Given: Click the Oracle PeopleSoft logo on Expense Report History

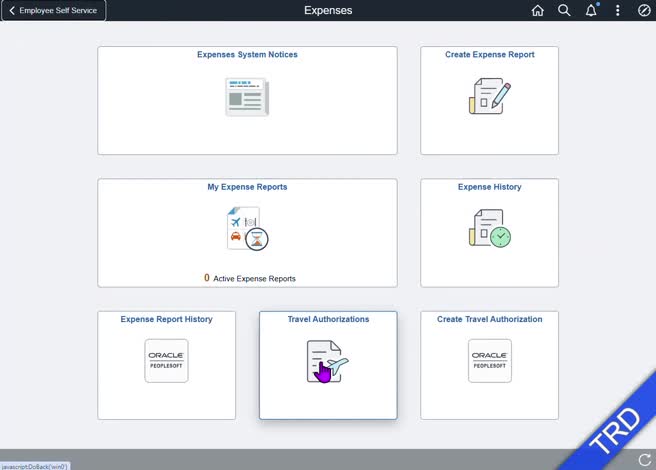Looking at the screenshot, I should pos(167,361).
